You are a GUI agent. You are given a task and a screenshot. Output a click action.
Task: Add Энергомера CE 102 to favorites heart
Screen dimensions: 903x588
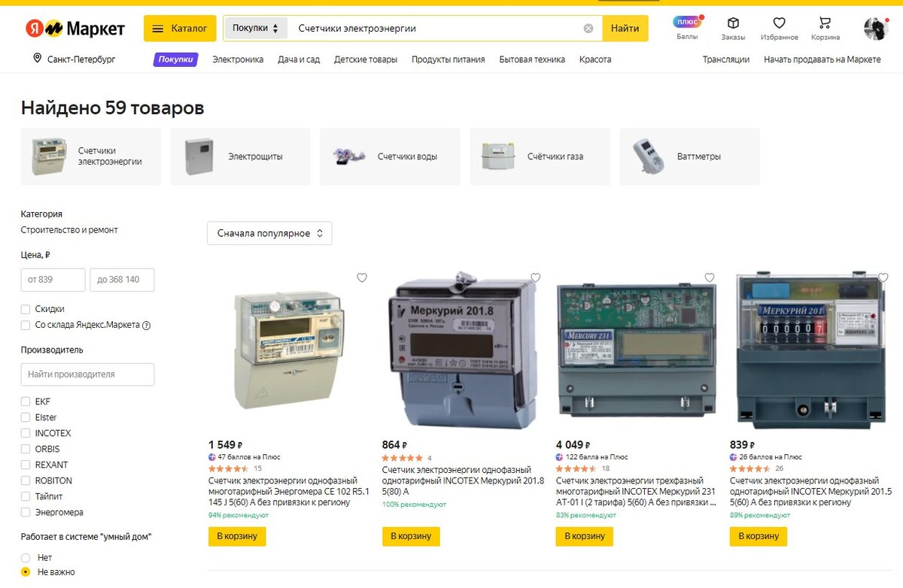(362, 277)
